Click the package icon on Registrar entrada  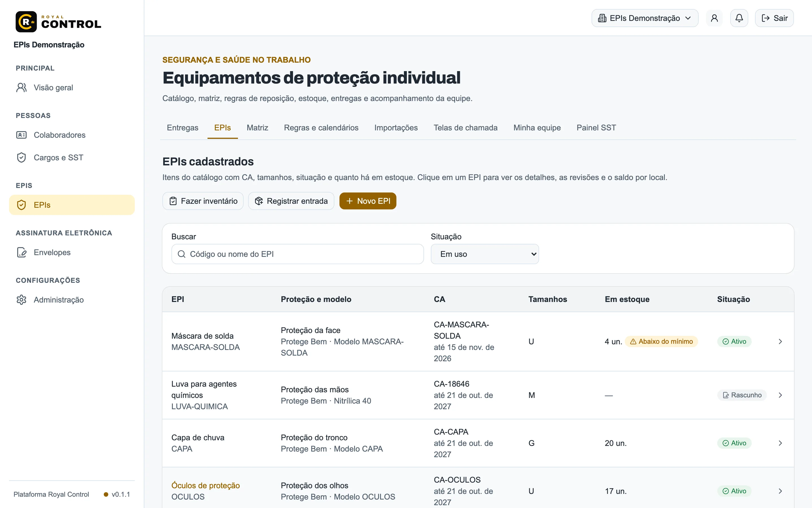(259, 201)
